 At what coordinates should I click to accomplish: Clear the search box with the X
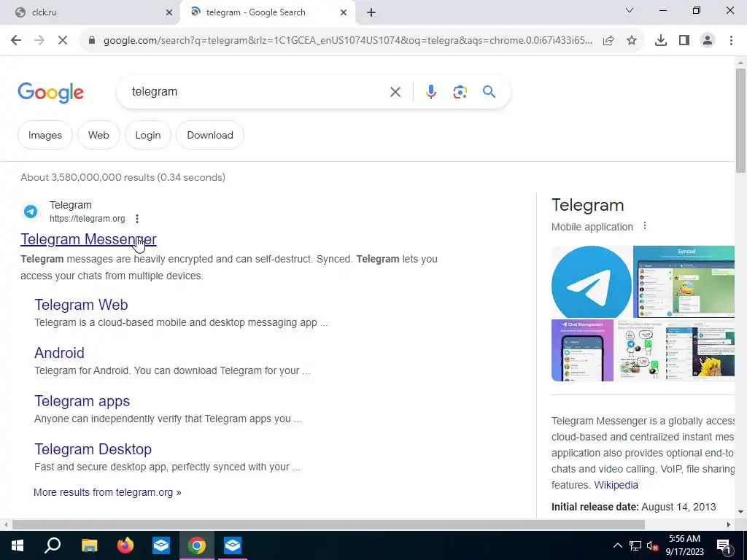coord(395,92)
